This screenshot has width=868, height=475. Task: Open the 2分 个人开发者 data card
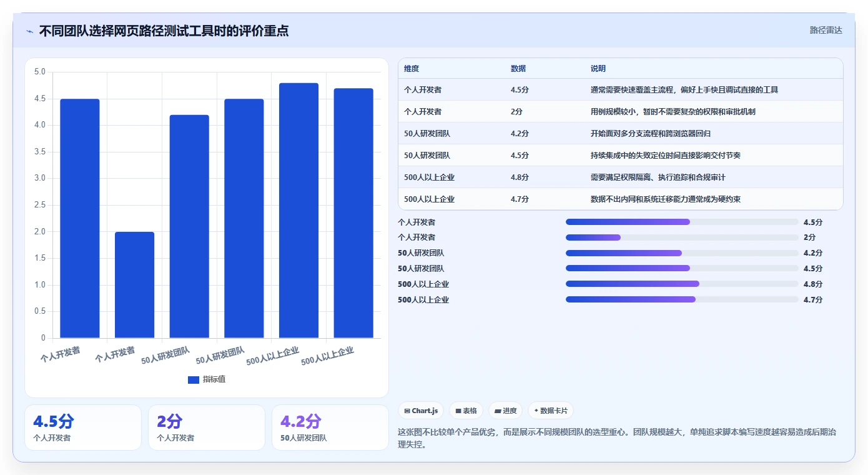tap(207, 427)
